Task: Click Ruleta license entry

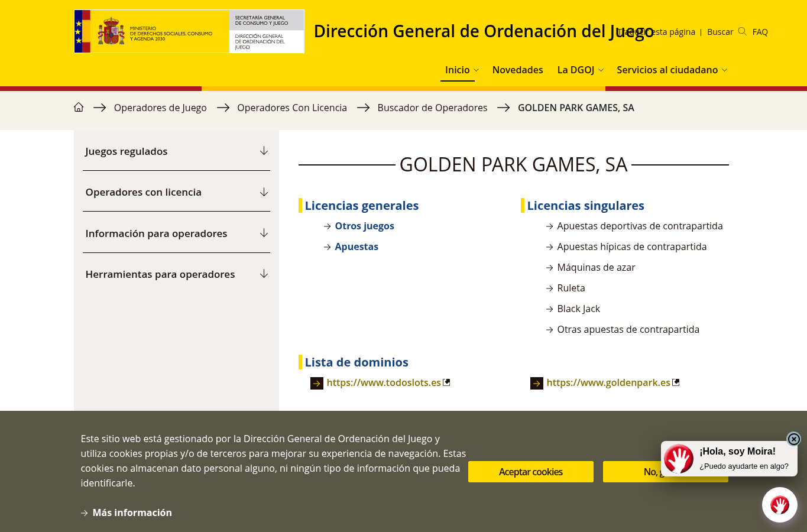Action: [x=571, y=288]
